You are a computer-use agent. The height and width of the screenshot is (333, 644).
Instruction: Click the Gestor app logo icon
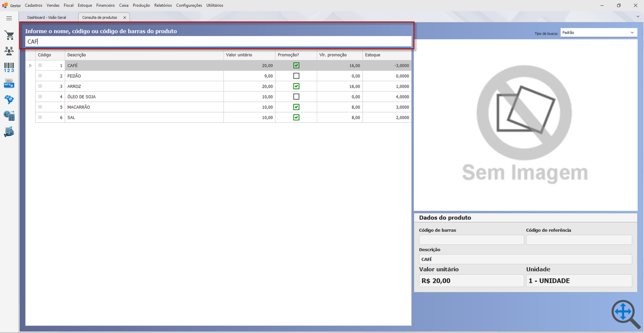[5, 5]
